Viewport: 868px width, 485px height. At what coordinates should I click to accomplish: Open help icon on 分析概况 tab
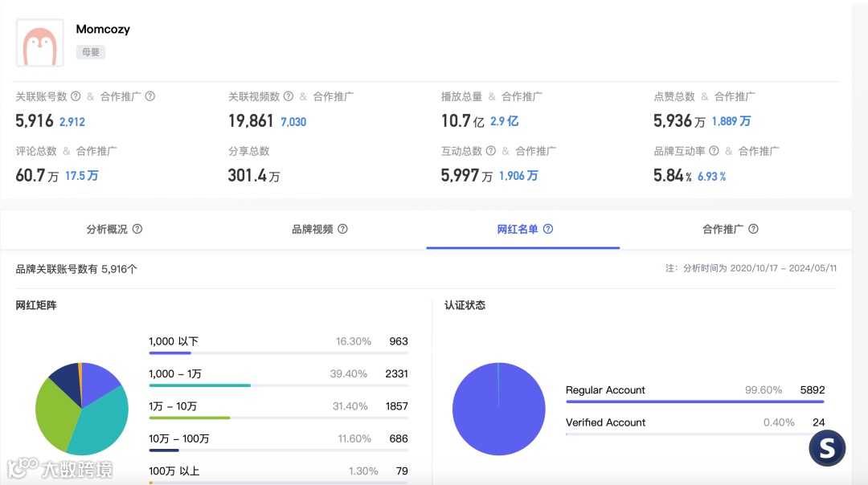[137, 229]
